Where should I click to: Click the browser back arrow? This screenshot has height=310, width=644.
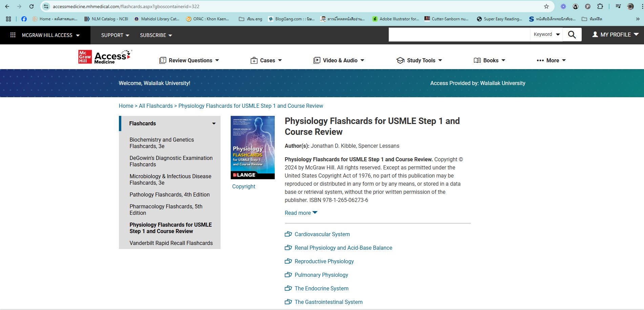[x=7, y=6]
